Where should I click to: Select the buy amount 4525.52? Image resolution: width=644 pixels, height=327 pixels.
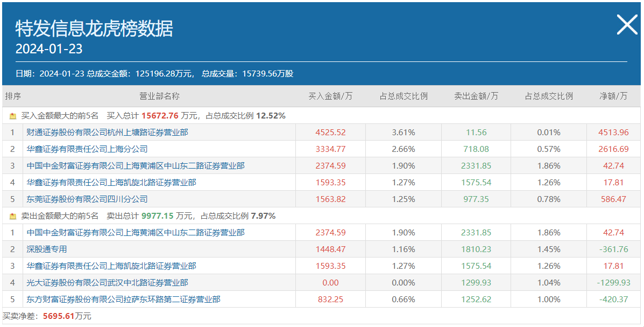coord(331,133)
